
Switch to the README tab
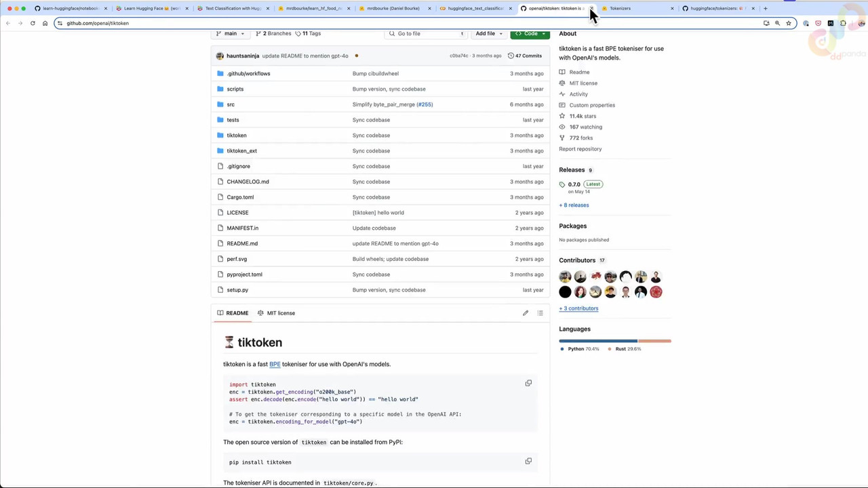(x=233, y=313)
